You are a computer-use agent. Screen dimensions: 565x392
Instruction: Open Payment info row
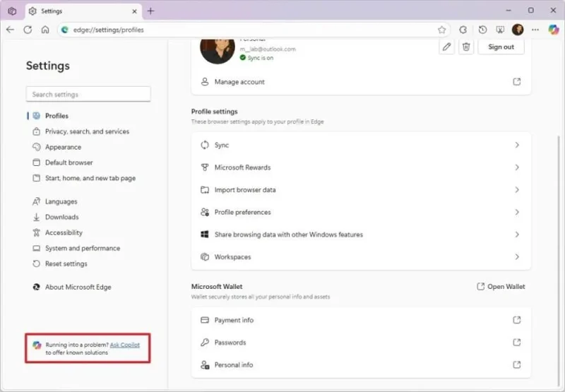pos(361,320)
